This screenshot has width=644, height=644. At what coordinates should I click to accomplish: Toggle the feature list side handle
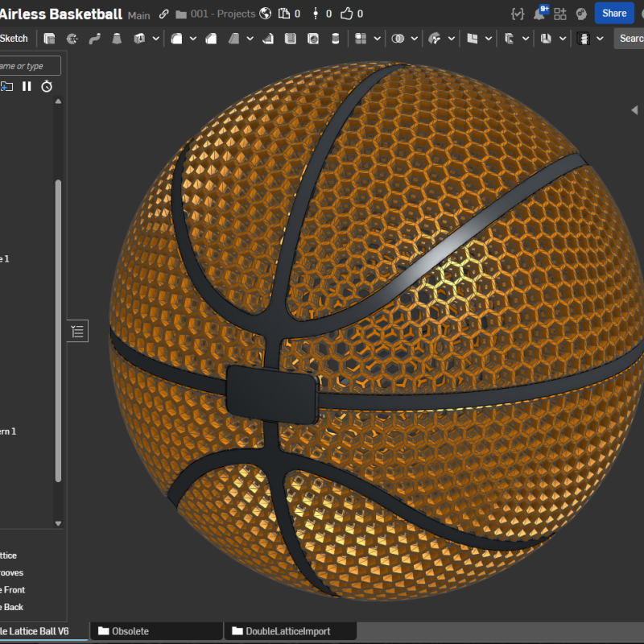coord(77,330)
